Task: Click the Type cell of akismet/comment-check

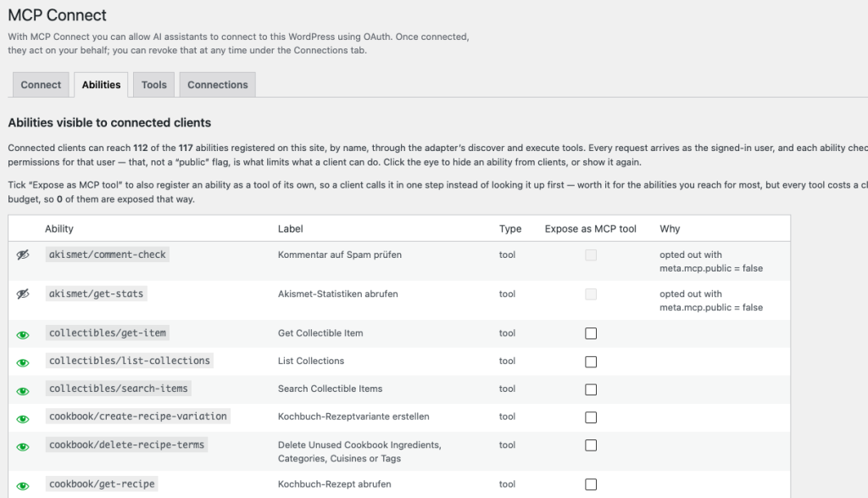Action: click(507, 255)
